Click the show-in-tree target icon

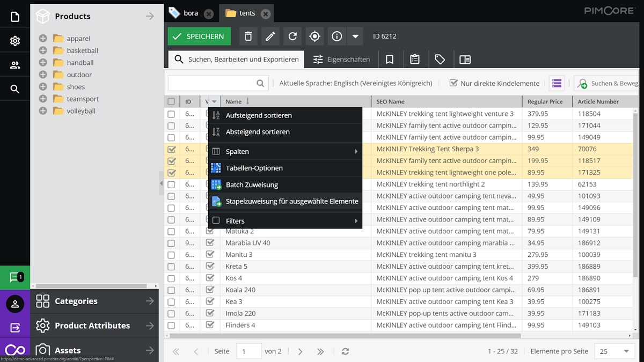pyautogui.click(x=315, y=36)
